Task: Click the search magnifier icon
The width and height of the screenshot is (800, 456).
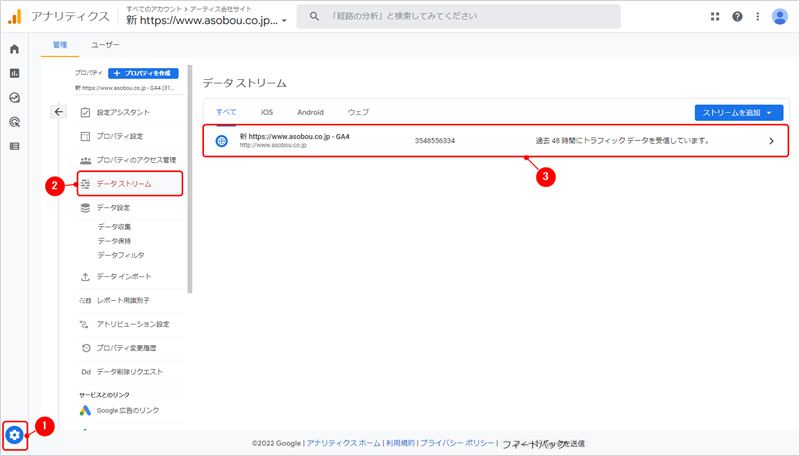Action: (314, 16)
